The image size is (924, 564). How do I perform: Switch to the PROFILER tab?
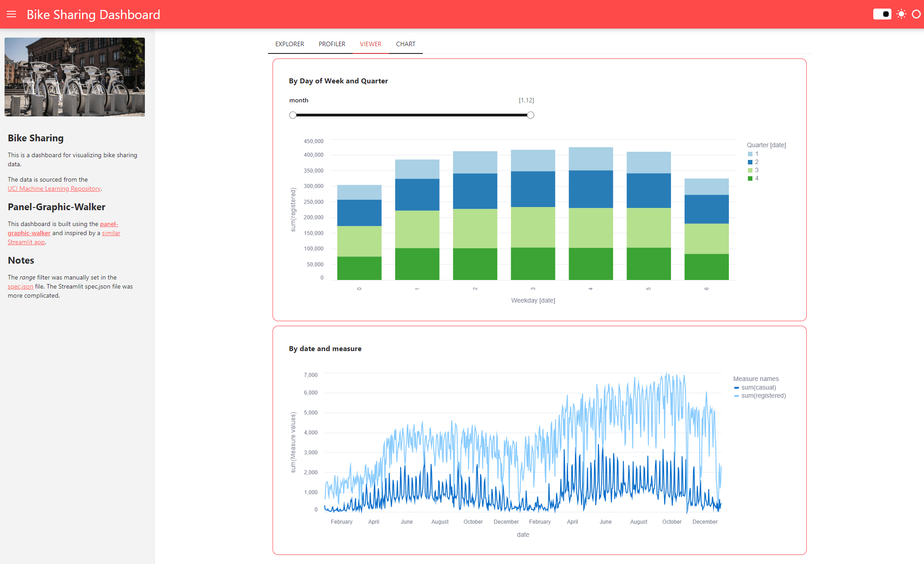[x=332, y=44]
